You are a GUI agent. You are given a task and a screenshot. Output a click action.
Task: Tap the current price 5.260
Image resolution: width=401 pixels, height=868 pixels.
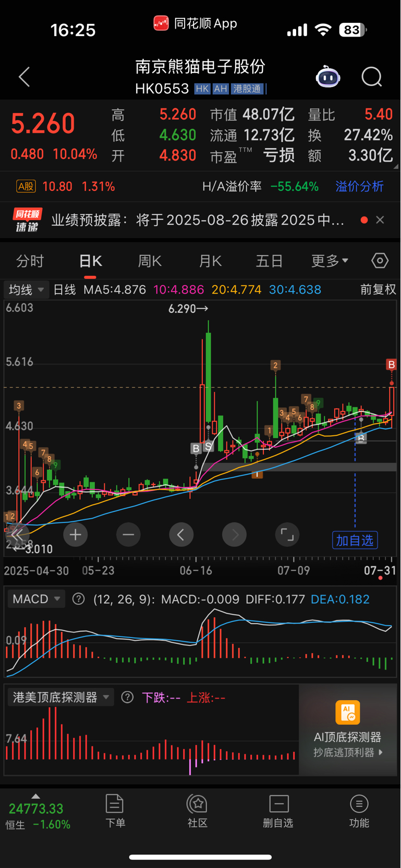pos(43,124)
